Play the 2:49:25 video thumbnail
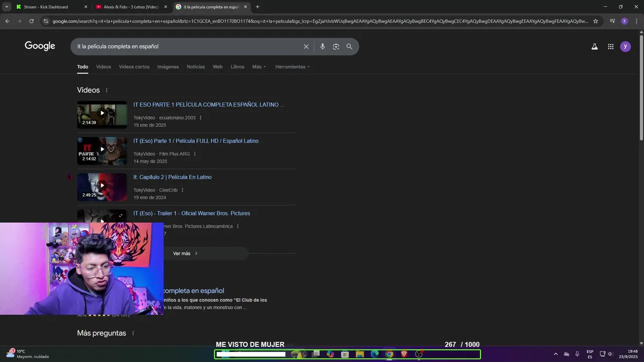This screenshot has width=644, height=362. point(102,187)
